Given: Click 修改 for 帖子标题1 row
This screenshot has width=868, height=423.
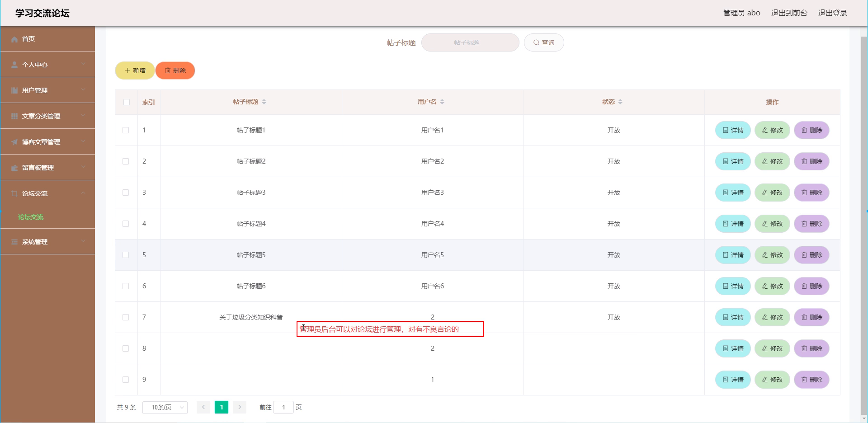Looking at the screenshot, I should (772, 130).
